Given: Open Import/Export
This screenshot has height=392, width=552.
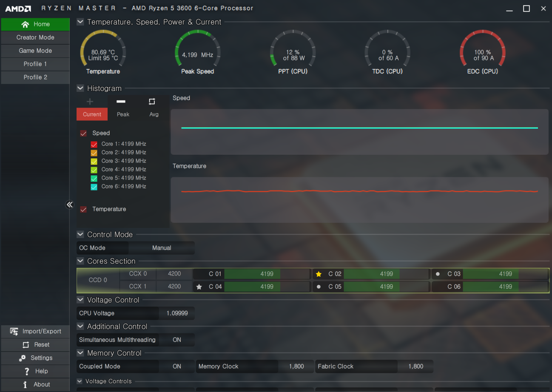Looking at the screenshot, I should [35, 331].
